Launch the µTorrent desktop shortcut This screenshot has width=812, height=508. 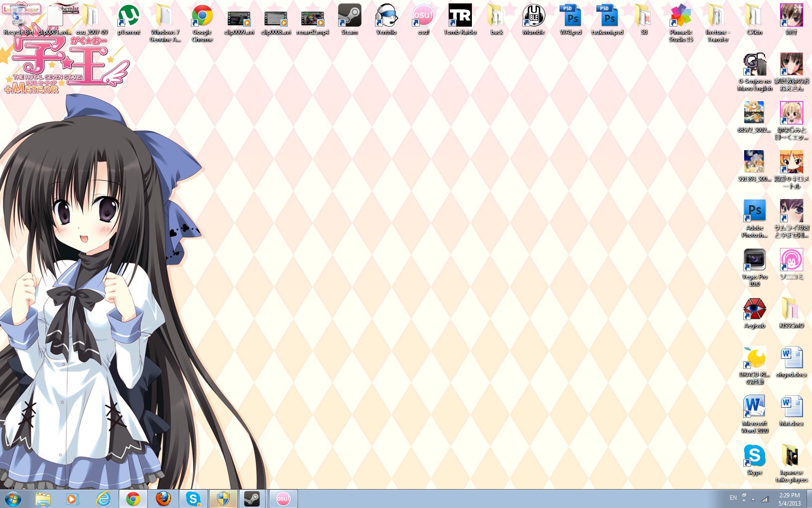coord(128,19)
